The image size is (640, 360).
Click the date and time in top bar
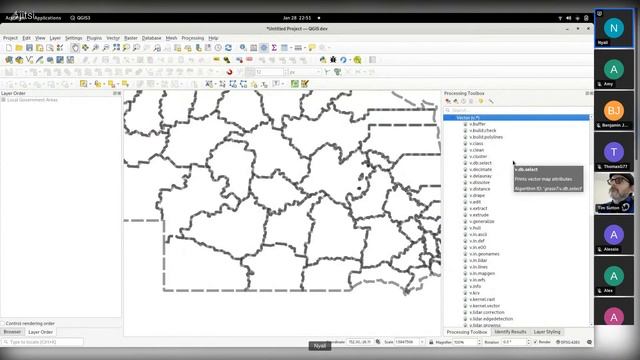point(297,18)
